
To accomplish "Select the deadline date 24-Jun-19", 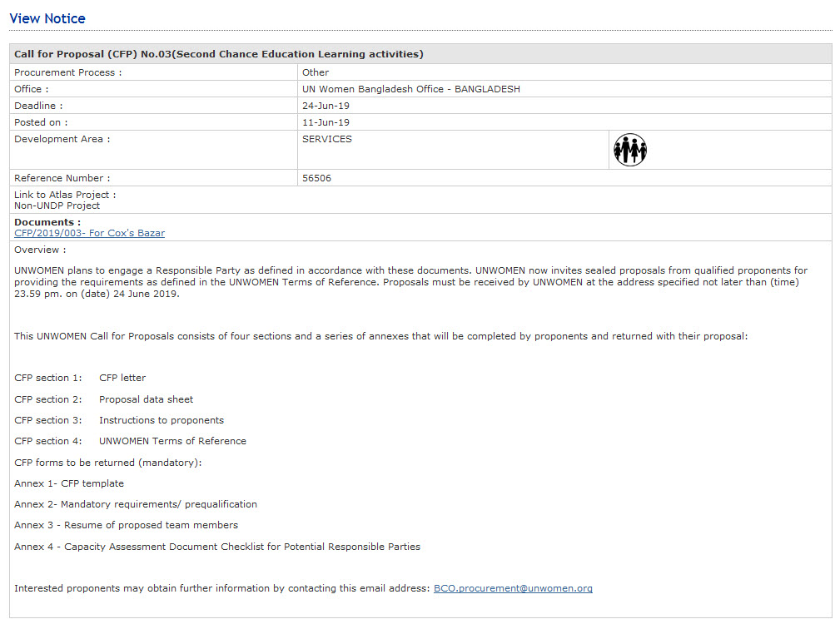I will pos(326,106).
